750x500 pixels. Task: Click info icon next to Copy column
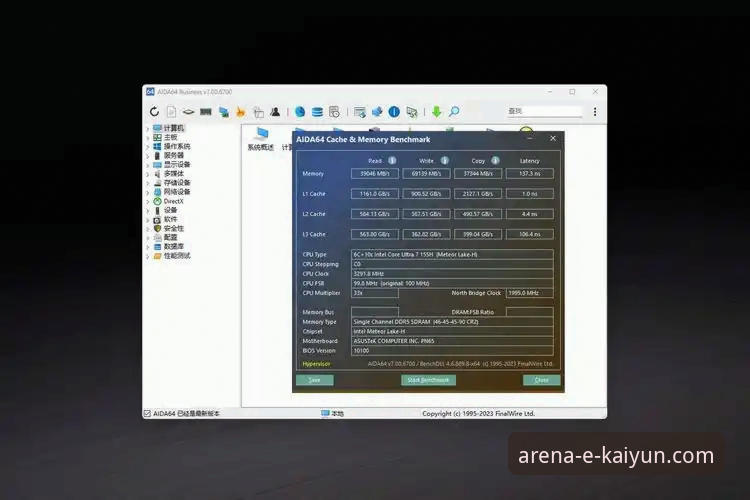click(x=496, y=161)
